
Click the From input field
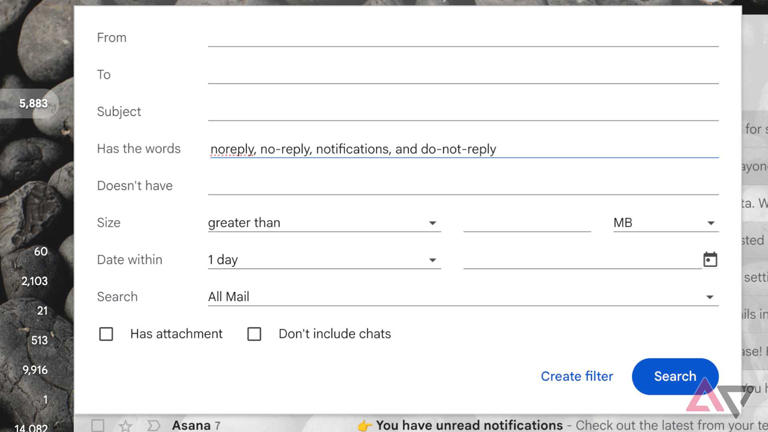(463, 38)
